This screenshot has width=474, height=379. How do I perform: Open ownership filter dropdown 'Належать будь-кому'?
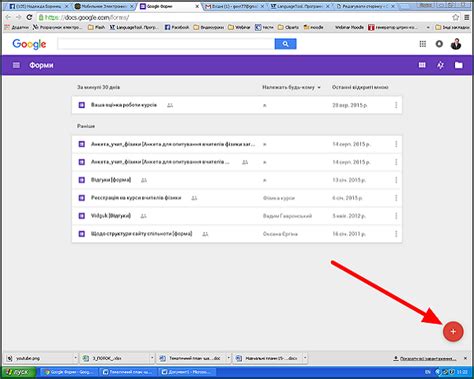pos(291,87)
